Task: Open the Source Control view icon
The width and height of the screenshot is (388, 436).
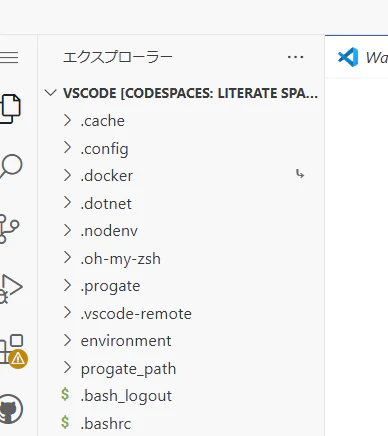Action: [9, 228]
